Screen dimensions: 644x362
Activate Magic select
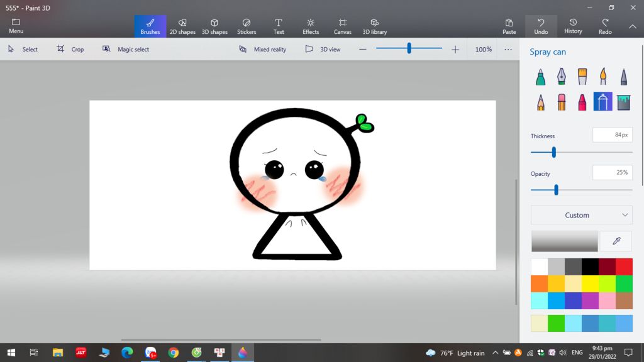click(126, 49)
